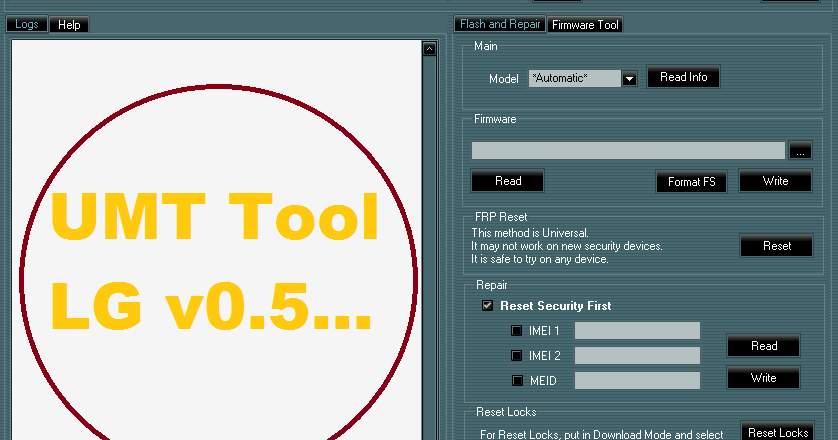Toggle Reset Security First checkbox

click(487, 306)
